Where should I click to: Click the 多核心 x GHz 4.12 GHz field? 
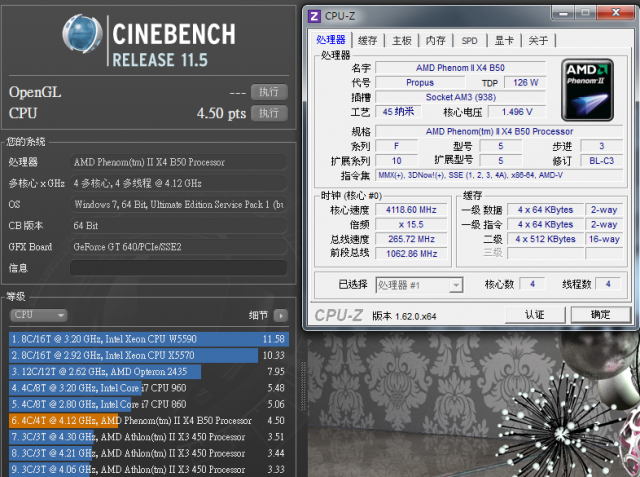pos(178,183)
